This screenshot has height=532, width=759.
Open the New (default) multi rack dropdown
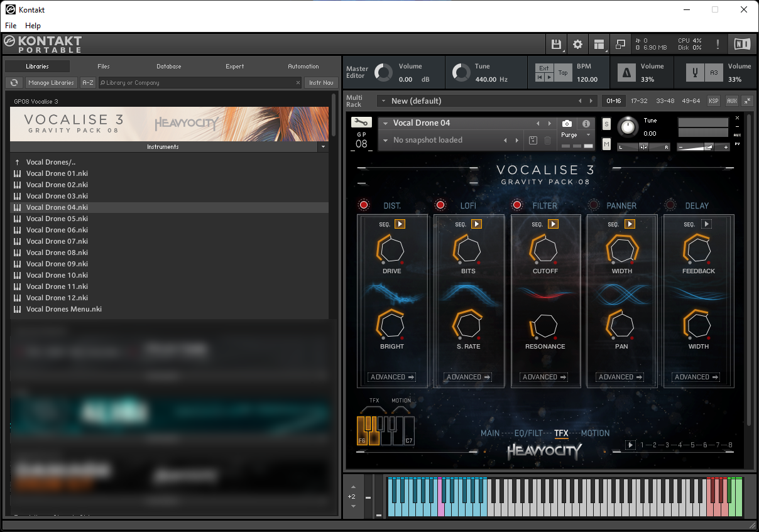(383, 101)
